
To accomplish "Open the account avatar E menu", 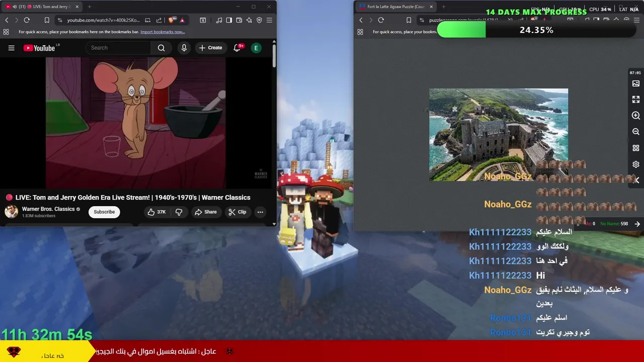I will pos(256,48).
